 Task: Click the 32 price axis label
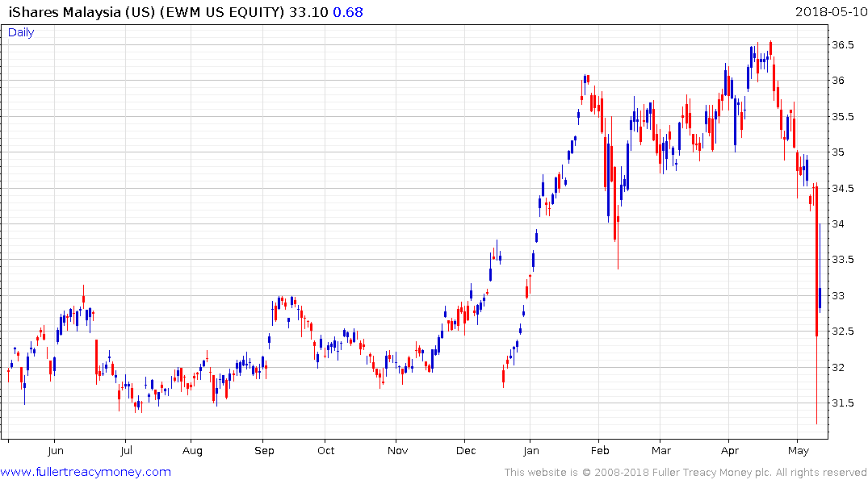point(838,367)
